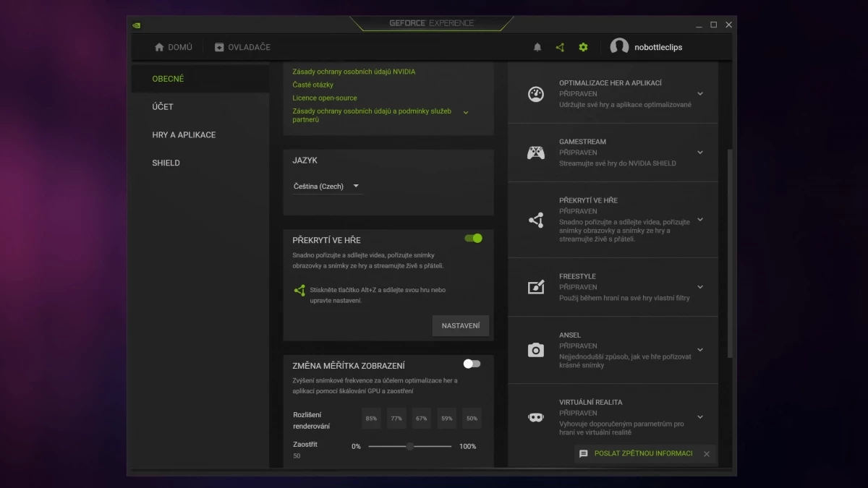Screen dimensions: 868x488
Task: Click the VIRTUÁLNÍ REALITA title text
Action: 590,402
